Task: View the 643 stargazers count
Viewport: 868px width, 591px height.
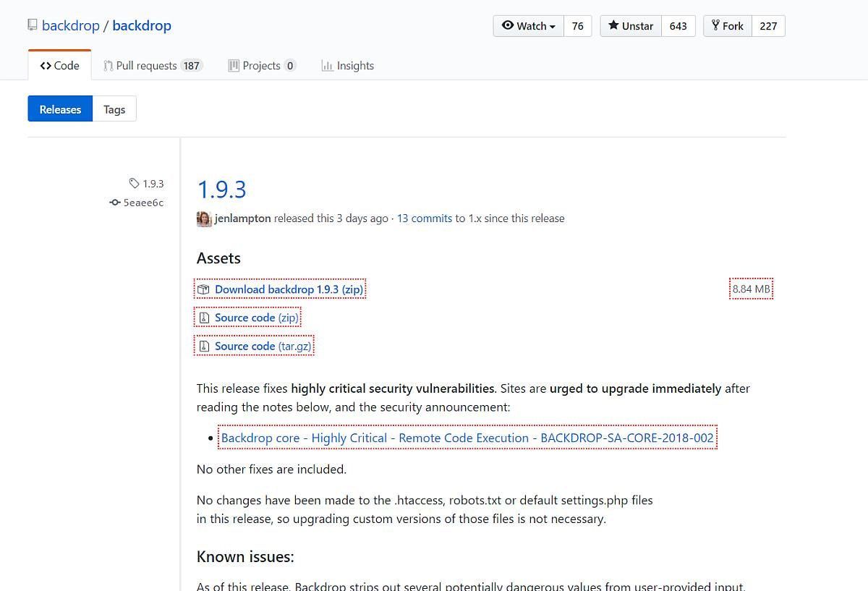Action: click(x=678, y=26)
